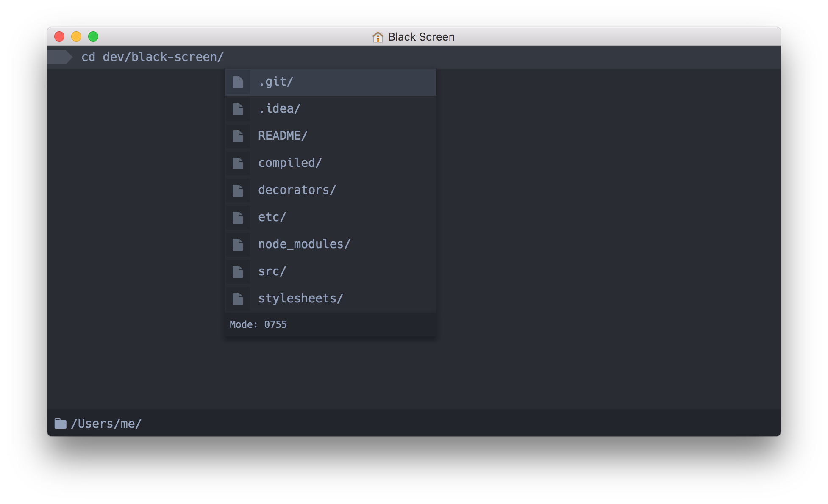This screenshot has height=504, width=828.
Task: Select the .git/ autocomplete suggestion
Action: click(276, 82)
